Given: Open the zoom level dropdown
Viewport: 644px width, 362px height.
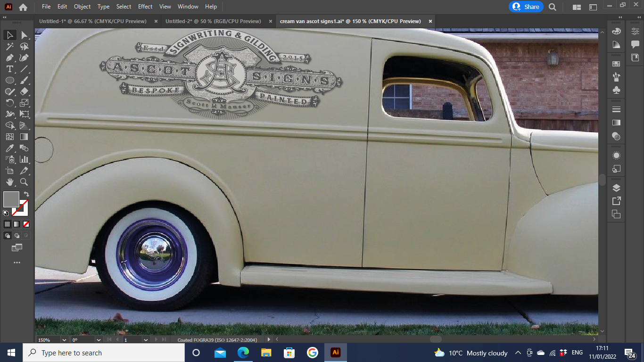Looking at the screenshot, I should (x=64, y=340).
